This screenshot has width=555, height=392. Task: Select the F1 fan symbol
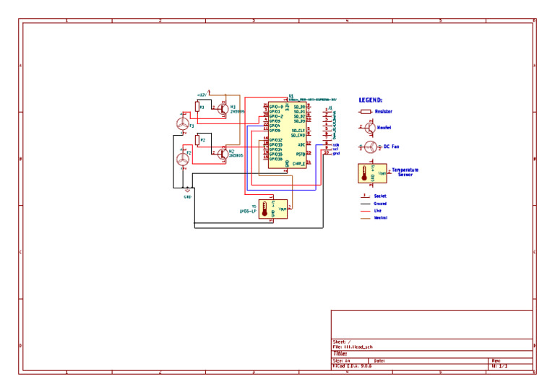pyautogui.click(x=183, y=123)
